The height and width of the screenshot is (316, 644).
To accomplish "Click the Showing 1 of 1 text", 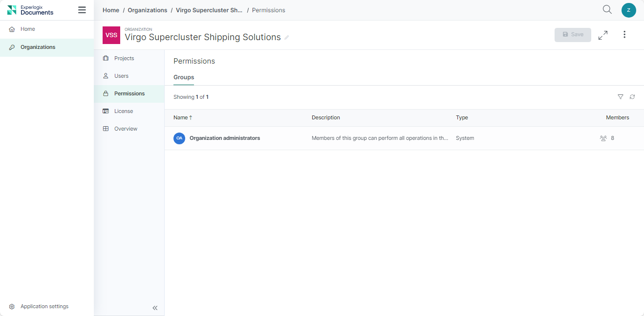I will point(191,97).
